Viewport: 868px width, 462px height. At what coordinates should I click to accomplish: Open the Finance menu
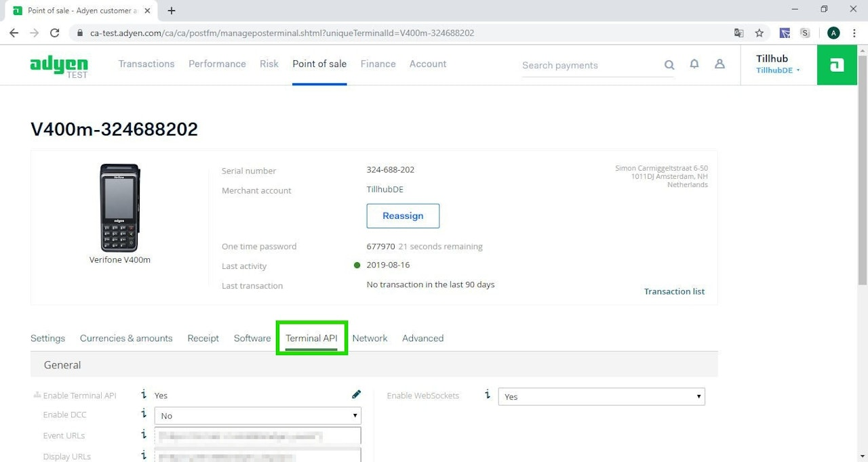[x=378, y=64]
